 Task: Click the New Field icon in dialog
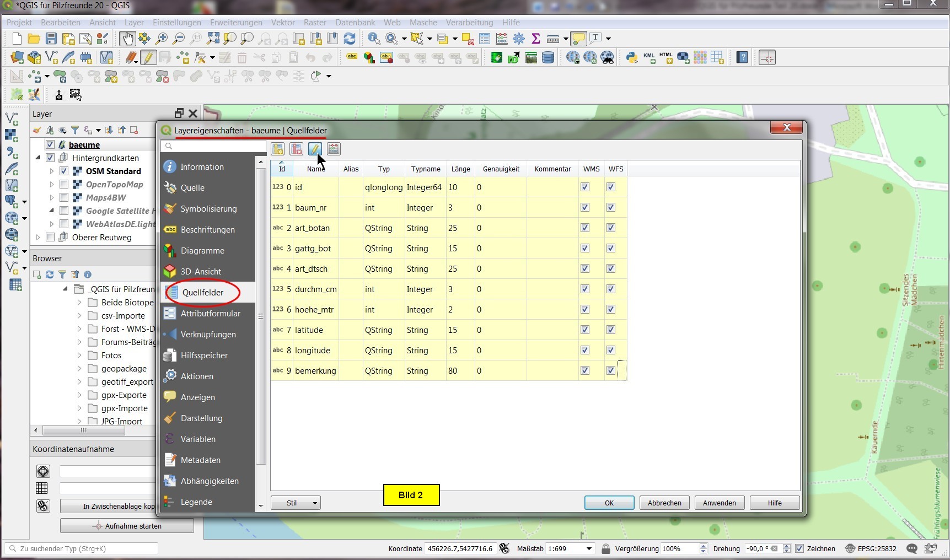[277, 149]
